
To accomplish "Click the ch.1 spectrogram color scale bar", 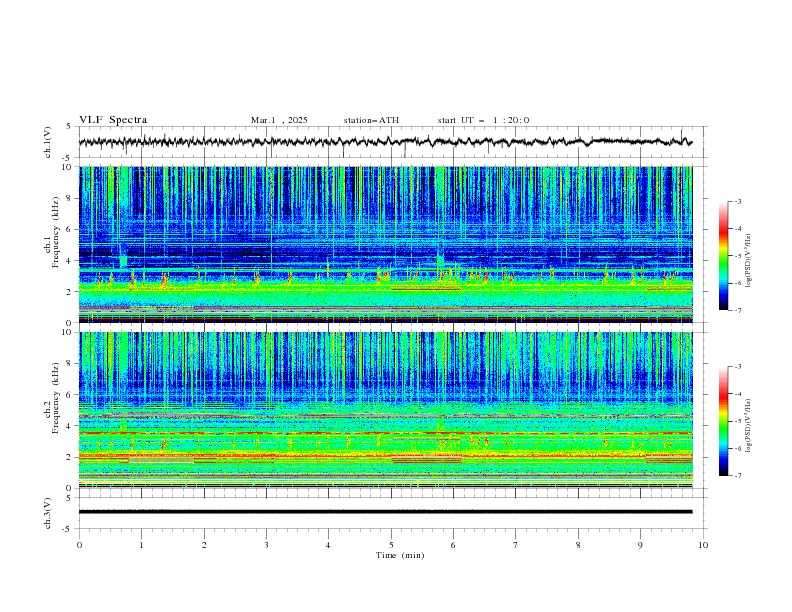I will click(723, 256).
